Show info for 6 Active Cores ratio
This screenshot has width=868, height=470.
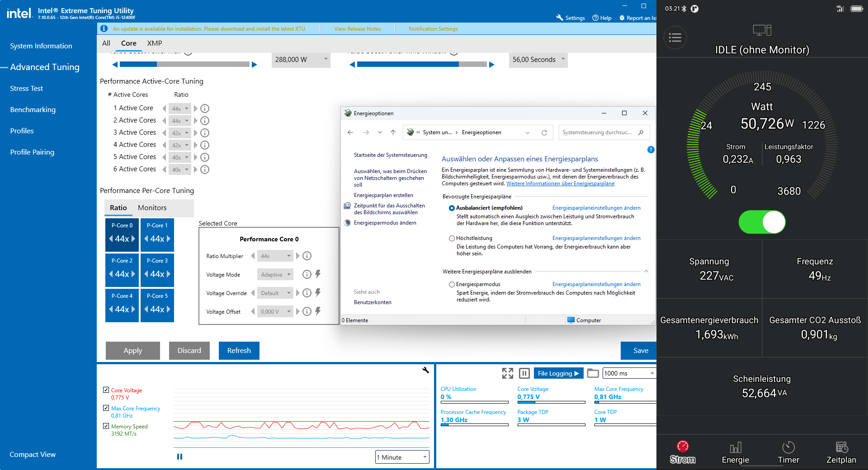[205, 169]
